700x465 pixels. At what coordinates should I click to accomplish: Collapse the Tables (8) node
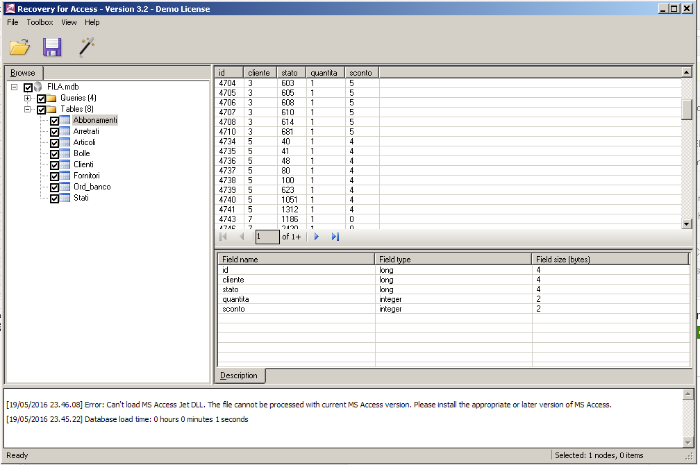(x=28, y=109)
